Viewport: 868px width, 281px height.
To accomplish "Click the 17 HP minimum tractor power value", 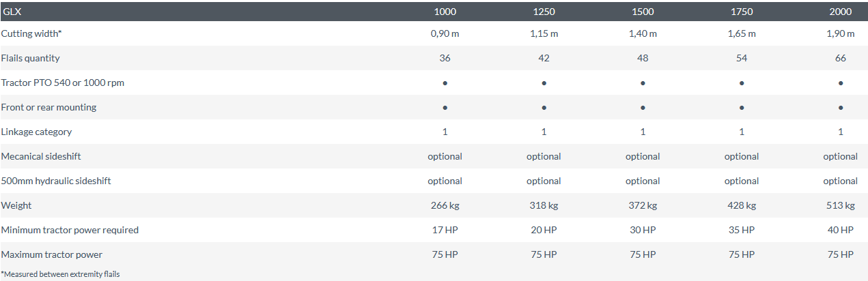I will pos(445,230).
